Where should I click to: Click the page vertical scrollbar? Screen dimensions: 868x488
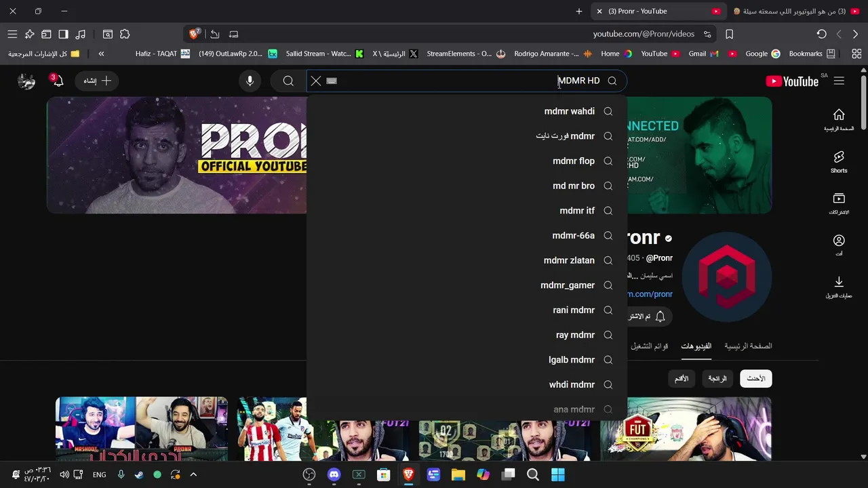(x=863, y=102)
